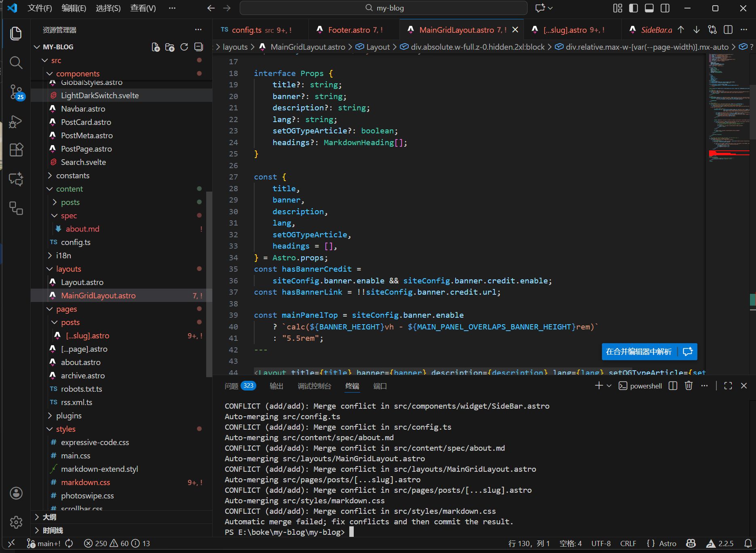Open the Search view in activity bar

16,63
